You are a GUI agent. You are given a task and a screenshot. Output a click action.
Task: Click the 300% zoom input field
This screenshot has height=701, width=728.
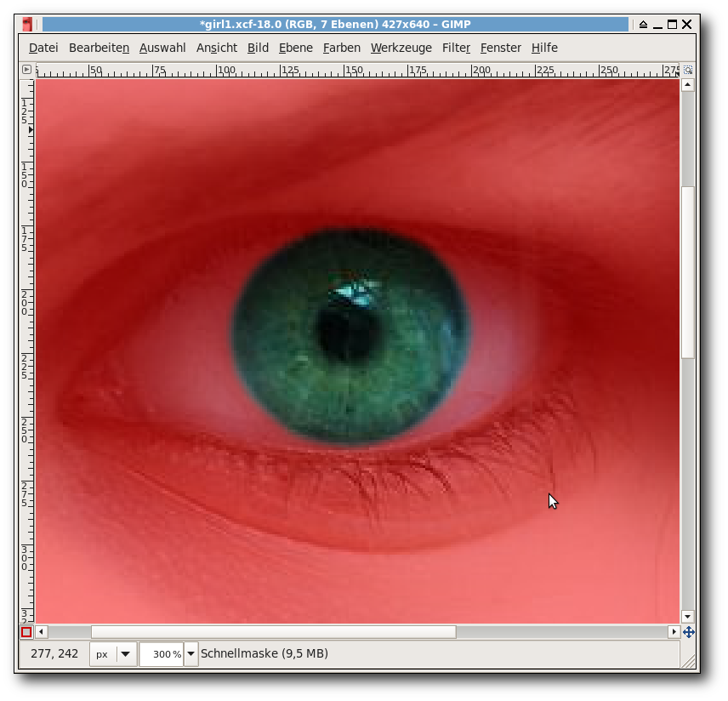[x=161, y=654]
